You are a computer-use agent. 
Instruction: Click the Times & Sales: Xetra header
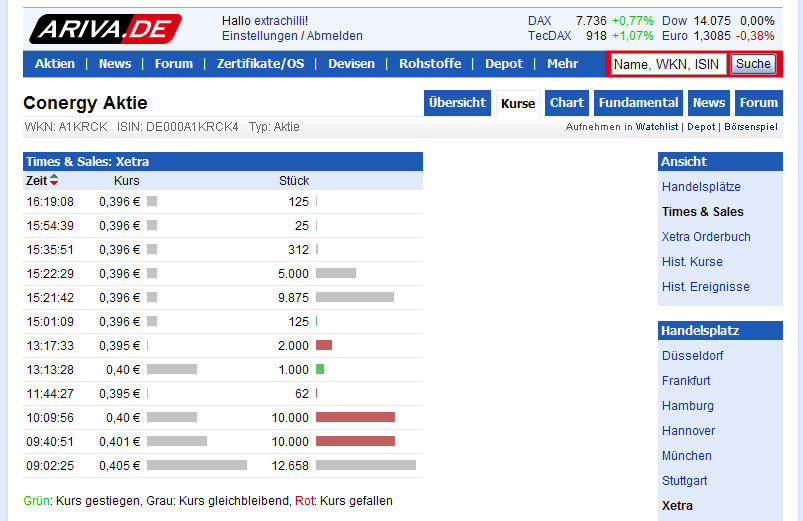223,161
